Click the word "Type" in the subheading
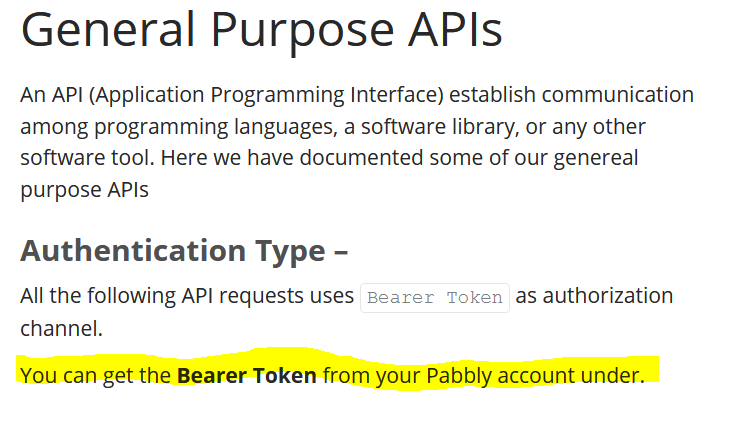 coord(291,250)
